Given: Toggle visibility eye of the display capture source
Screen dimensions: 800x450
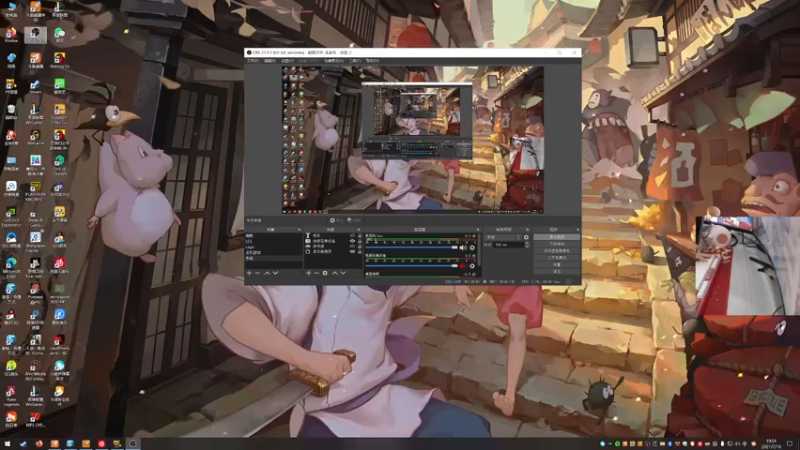Looking at the screenshot, I should coord(352,251).
